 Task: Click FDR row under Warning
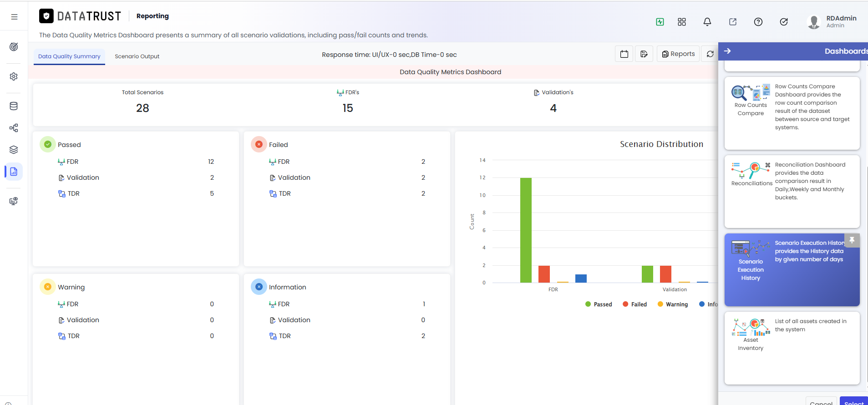point(136,304)
